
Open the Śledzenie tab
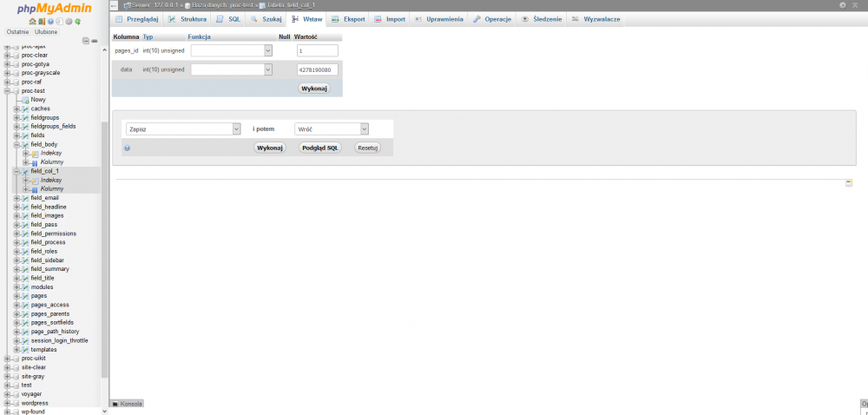pos(542,19)
